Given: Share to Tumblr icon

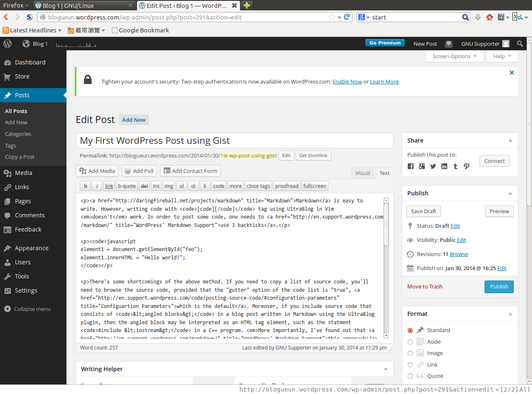Looking at the screenshot, I should point(456,166).
